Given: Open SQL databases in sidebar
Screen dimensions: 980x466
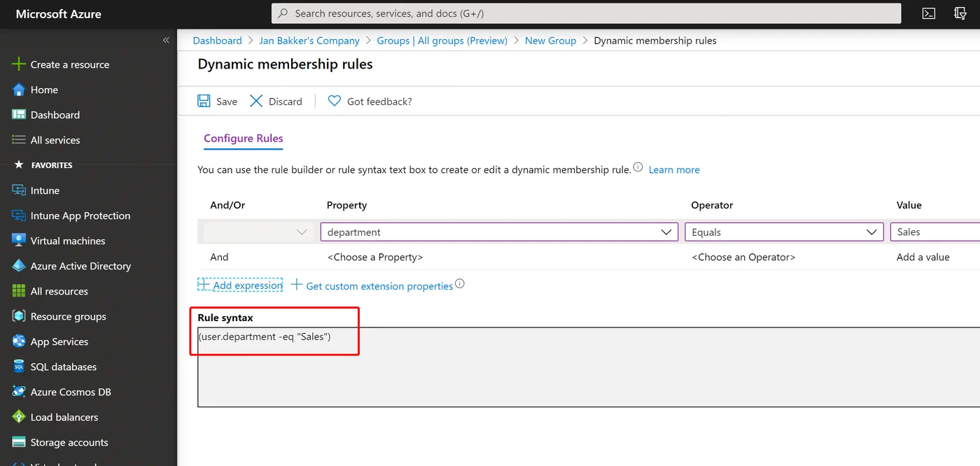Looking at the screenshot, I should (64, 367).
